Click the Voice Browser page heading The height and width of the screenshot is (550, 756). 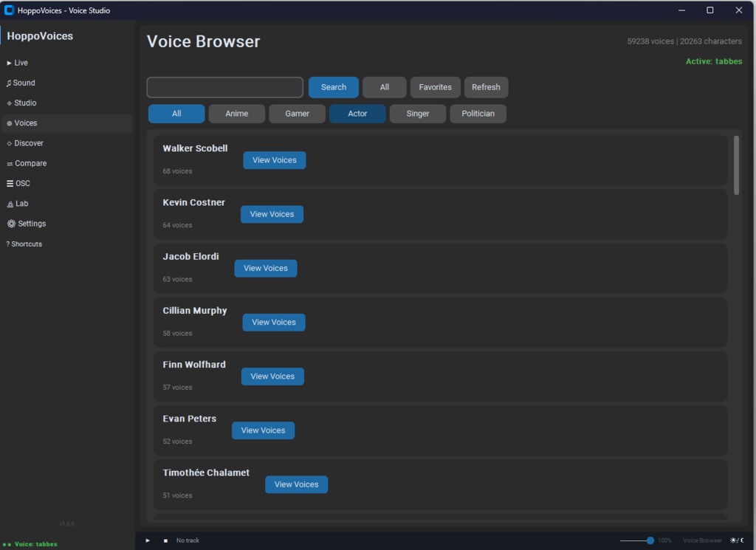tap(203, 41)
